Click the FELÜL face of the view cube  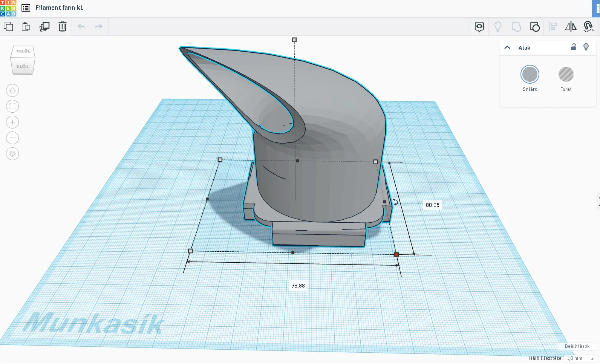click(x=23, y=51)
